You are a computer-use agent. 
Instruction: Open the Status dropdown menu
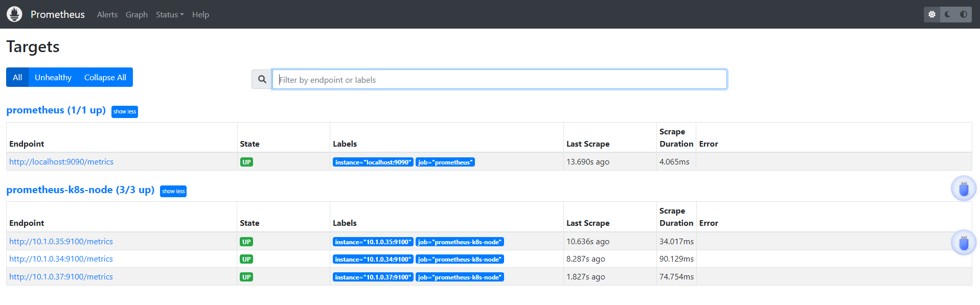point(170,14)
